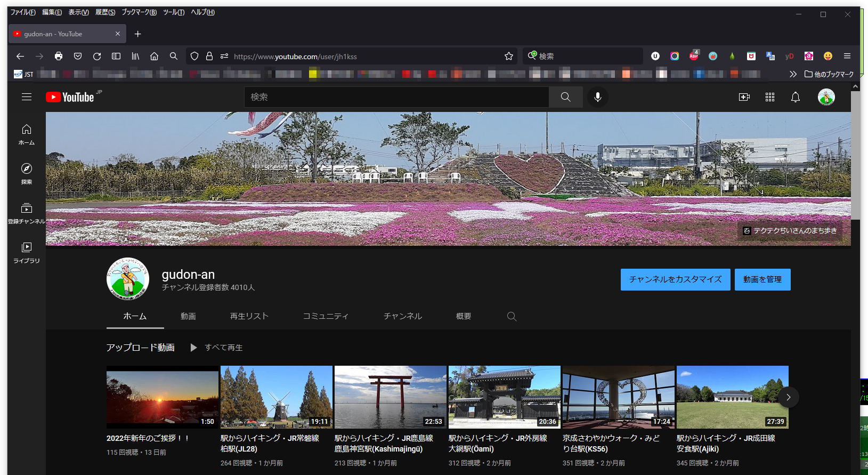Screen dimensions: 868x475
Task: Open the YouTube apps grid icon
Action: point(770,97)
